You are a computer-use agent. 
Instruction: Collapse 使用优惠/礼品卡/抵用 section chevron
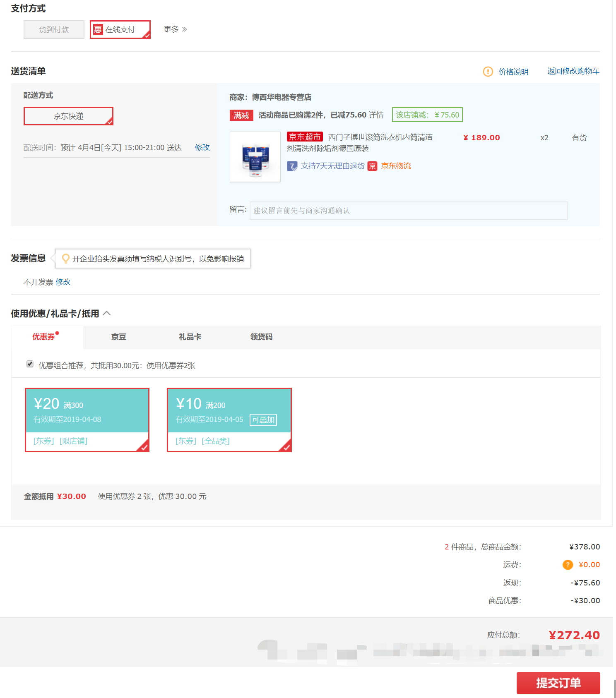[x=107, y=314]
